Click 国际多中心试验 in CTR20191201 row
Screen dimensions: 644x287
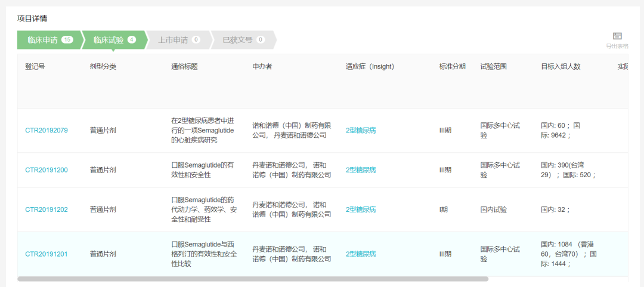pyautogui.click(x=500, y=254)
